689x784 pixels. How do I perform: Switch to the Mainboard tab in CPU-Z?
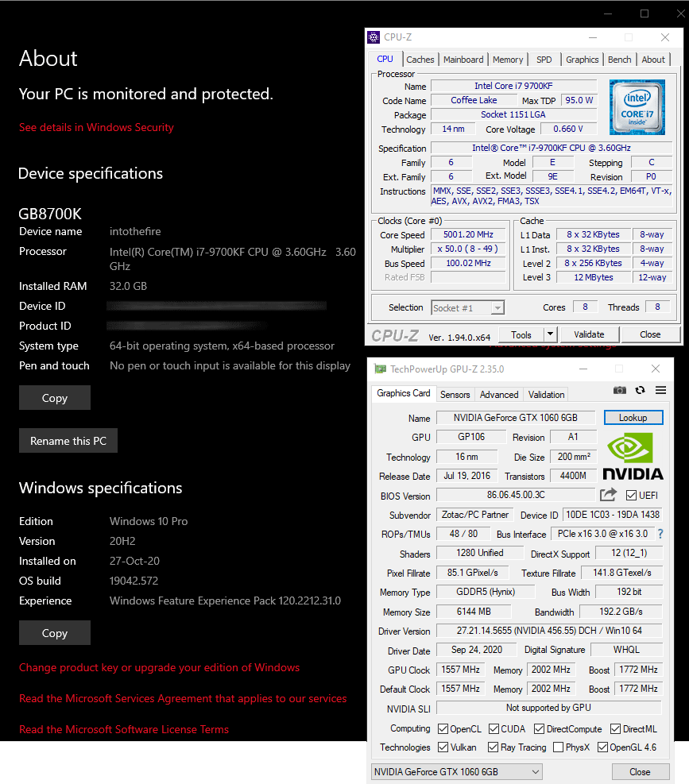(x=463, y=60)
